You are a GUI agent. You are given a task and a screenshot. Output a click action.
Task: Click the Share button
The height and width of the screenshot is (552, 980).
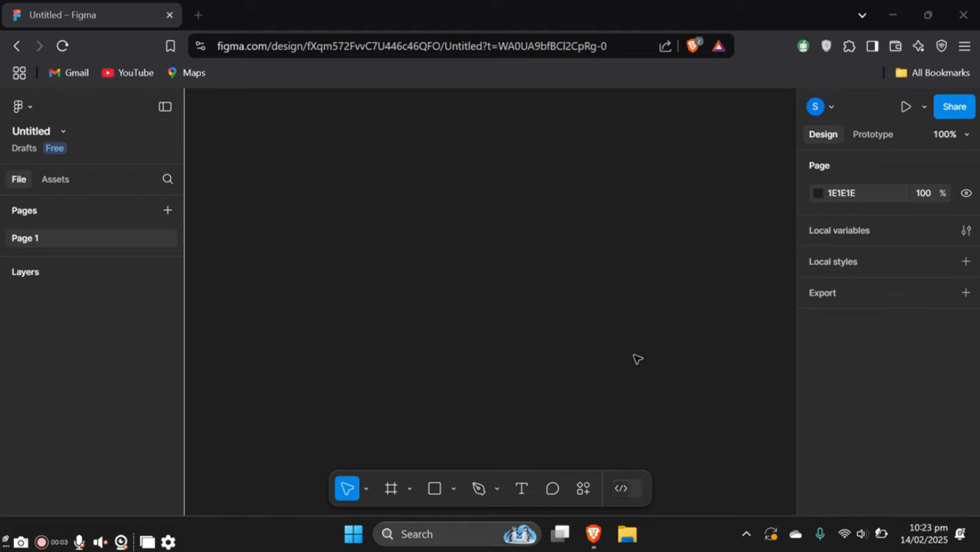coord(954,106)
